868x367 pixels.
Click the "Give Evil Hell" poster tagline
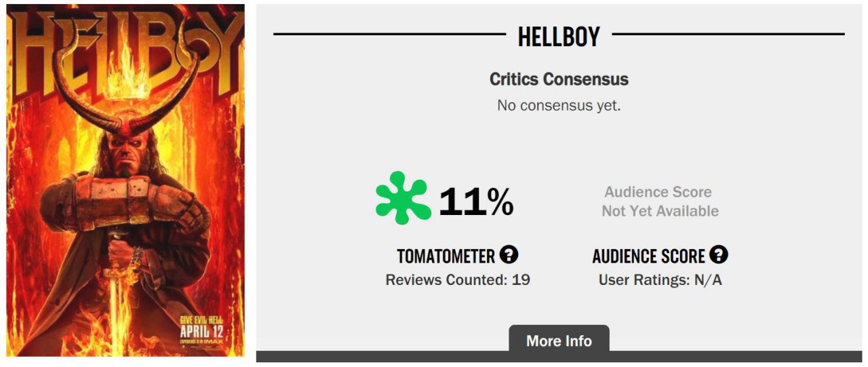click(201, 320)
